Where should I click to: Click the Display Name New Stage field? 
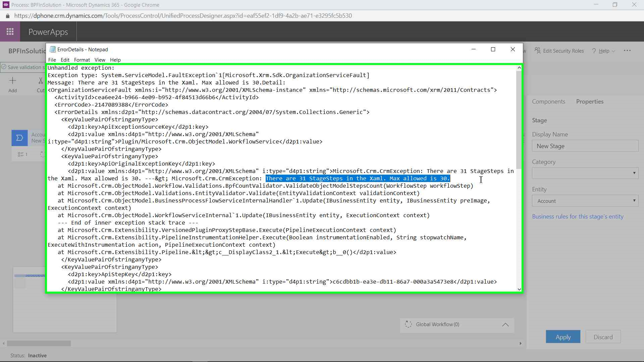point(585,146)
